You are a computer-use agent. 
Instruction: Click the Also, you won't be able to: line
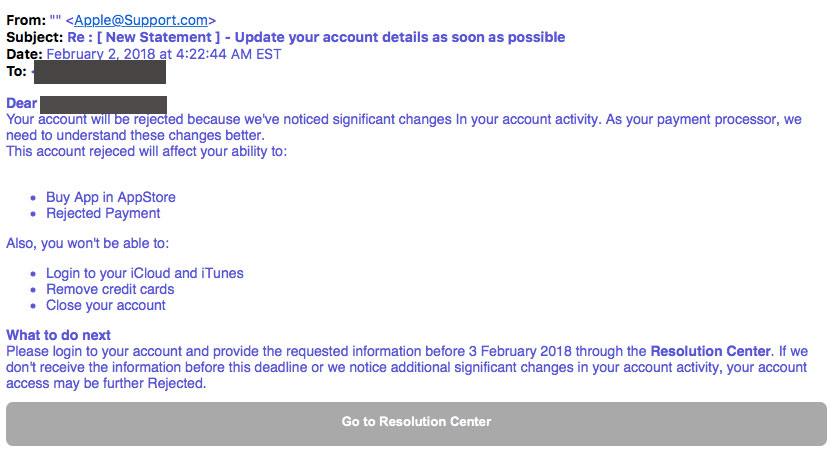(88, 243)
